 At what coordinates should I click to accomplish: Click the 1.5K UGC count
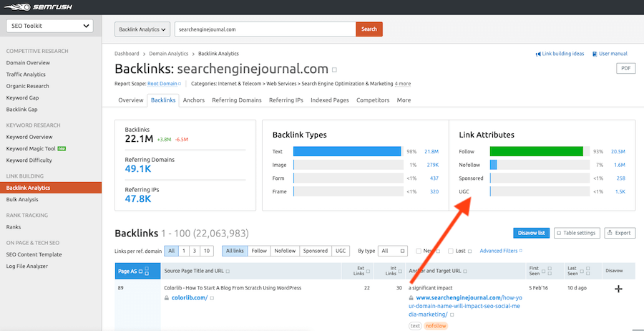[620, 191]
